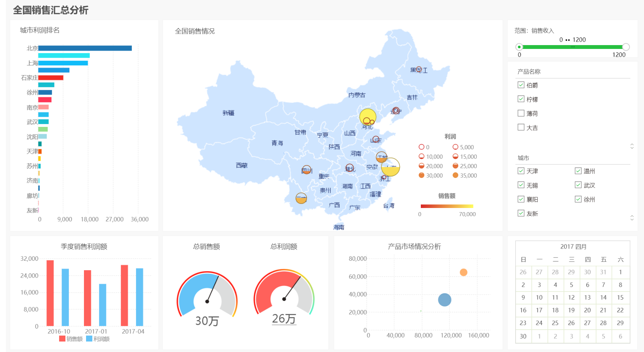The width and height of the screenshot is (644, 352).
Task: Click the 利润 legend circle labeled 0
Action: click(x=422, y=147)
